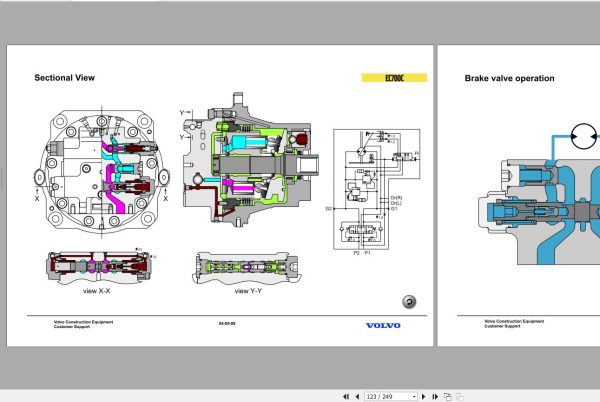Click the P1 port label on schematic

point(367,253)
